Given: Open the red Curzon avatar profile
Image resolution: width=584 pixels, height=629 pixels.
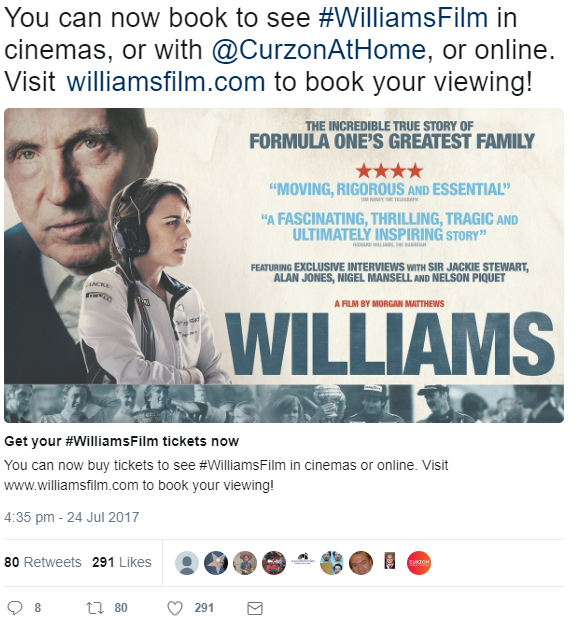Looking at the screenshot, I should point(419,563).
